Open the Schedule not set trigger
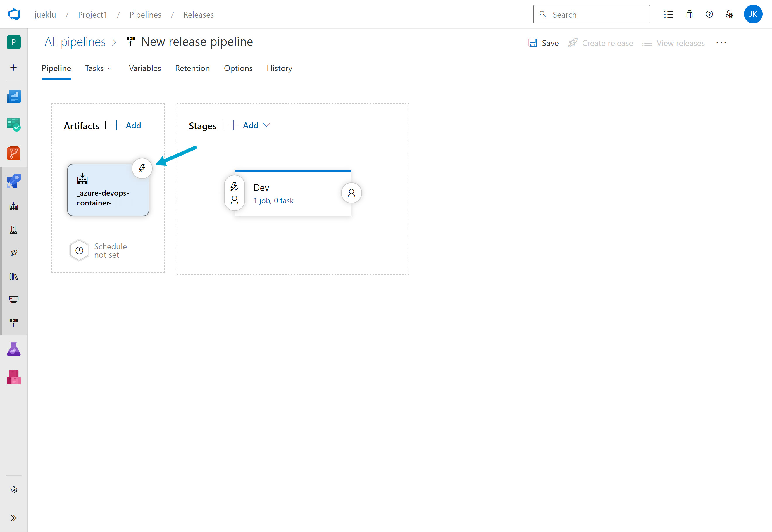This screenshot has width=772, height=532. [79, 250]
